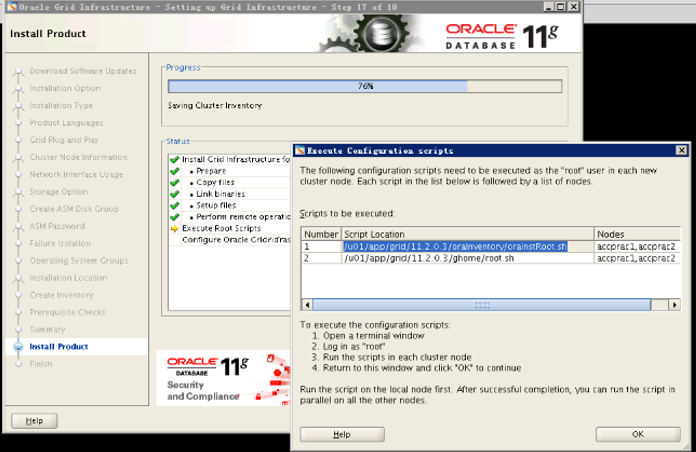The image size is (696, 452).
Task: Click Nodes cell for orainstRoot.sh row
Action: pos(637,246)
